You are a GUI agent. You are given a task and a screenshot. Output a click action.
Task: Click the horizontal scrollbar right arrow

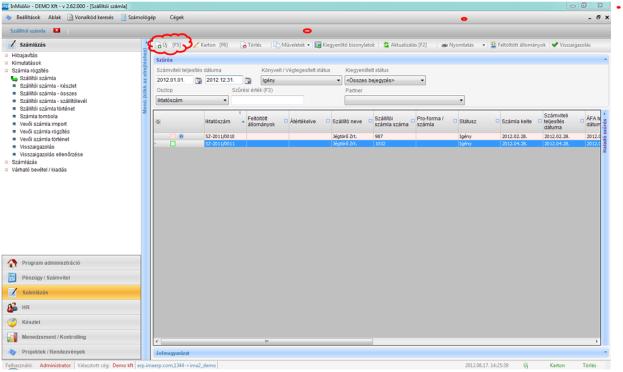click(597, 341)
